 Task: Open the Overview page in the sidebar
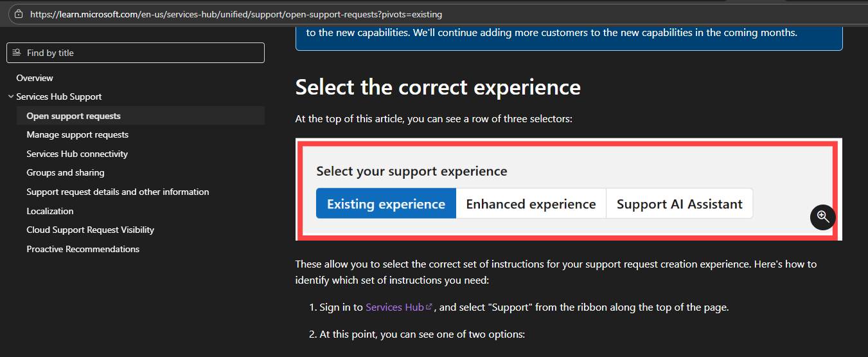[x=35, y=78]
